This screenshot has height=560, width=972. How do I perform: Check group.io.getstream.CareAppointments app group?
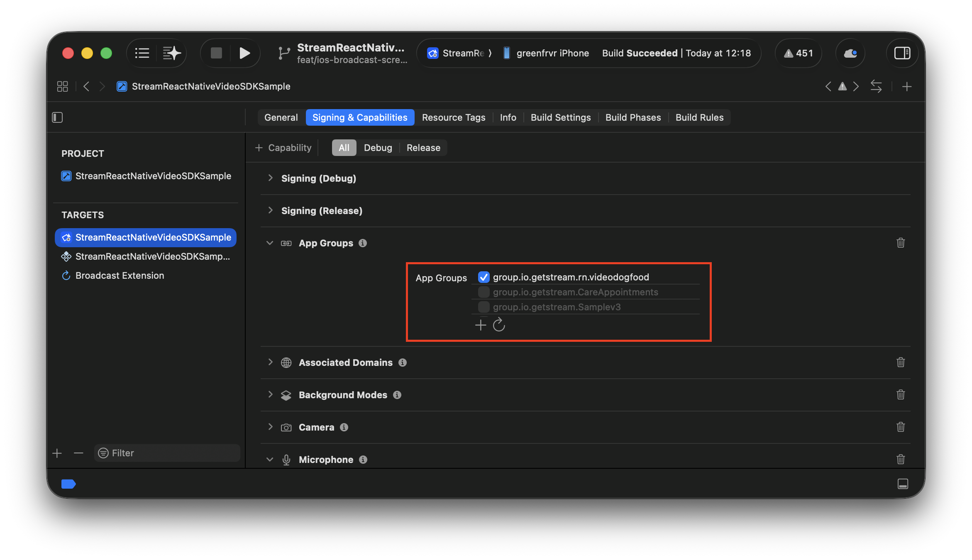[484, 292]
